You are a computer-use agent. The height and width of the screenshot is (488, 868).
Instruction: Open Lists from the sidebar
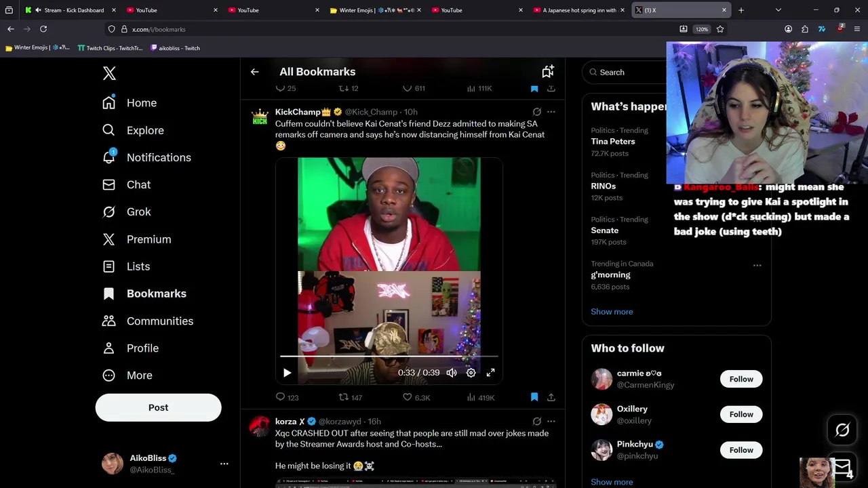click(126, 266)
